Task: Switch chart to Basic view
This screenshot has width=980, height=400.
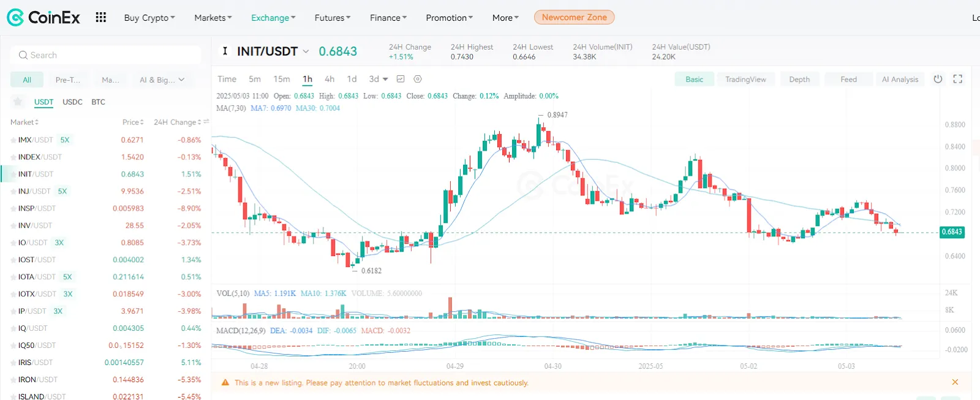Action: pos(694,79)
